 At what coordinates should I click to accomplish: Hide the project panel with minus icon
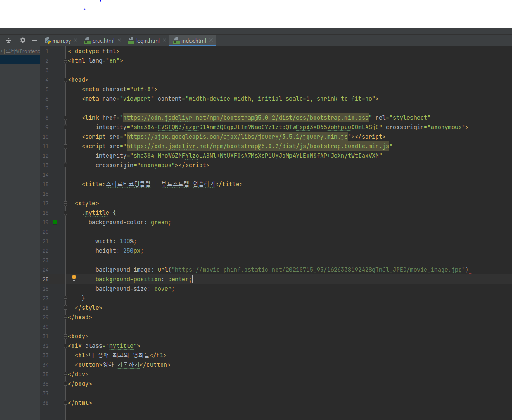coord(34,40)
